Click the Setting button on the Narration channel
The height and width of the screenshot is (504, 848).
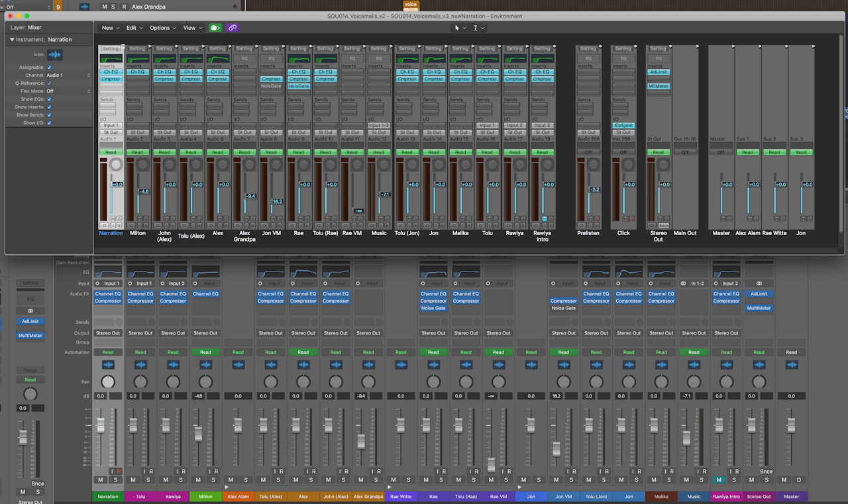[x=111, y=48]
